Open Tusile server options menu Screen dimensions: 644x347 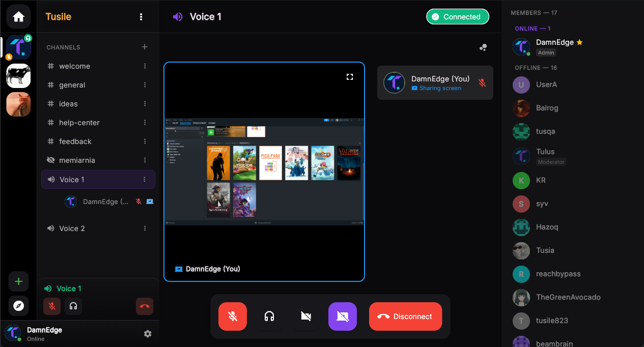(x=141, y=17)
